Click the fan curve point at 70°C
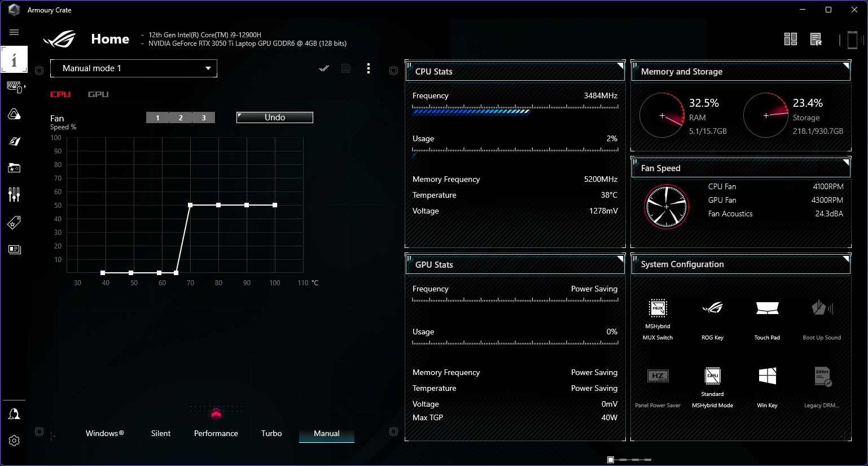 point(190,205)
